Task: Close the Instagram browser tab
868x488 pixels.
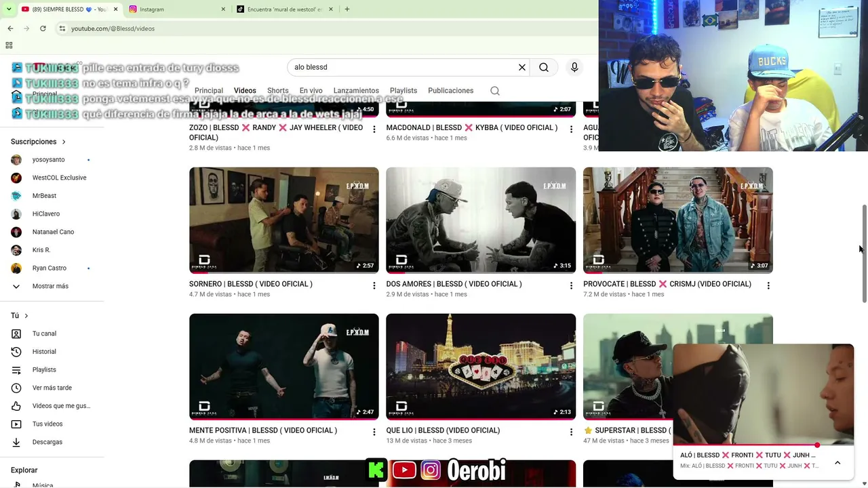Action: click(224, 9)
